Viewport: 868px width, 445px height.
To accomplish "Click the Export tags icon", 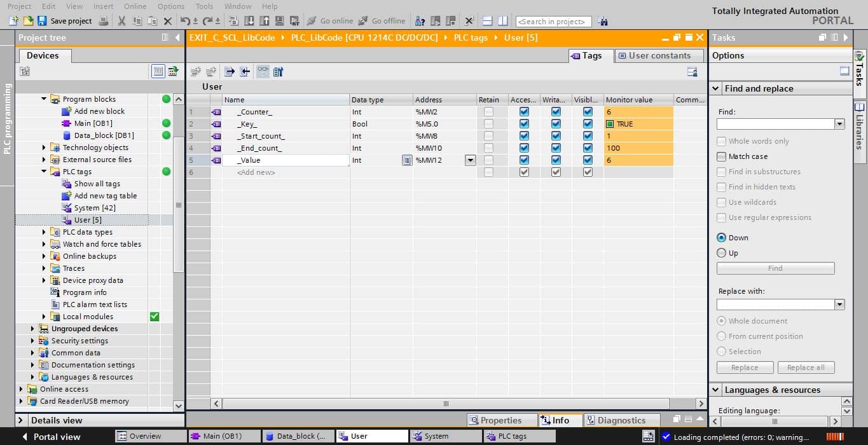I will [230, 72].
